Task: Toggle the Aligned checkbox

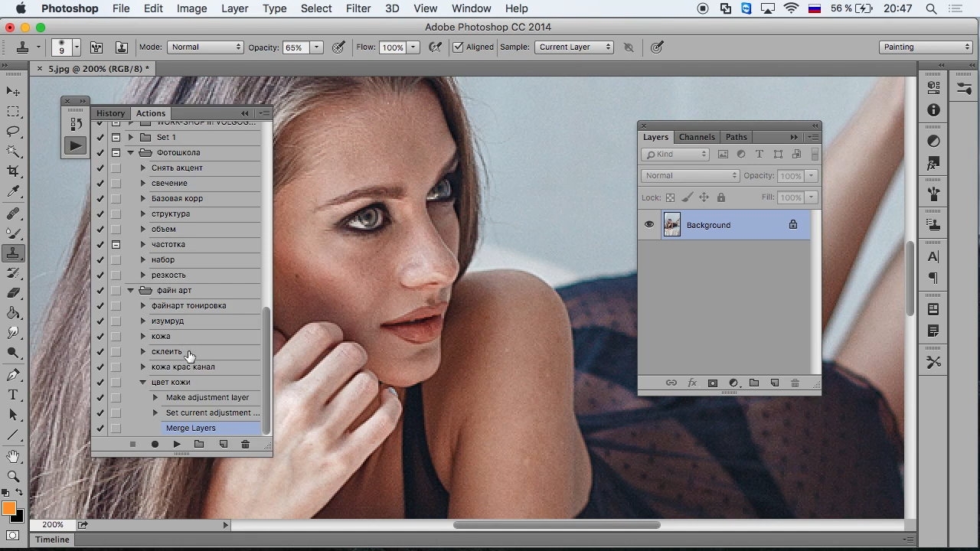Action: [x=458, y=47]
